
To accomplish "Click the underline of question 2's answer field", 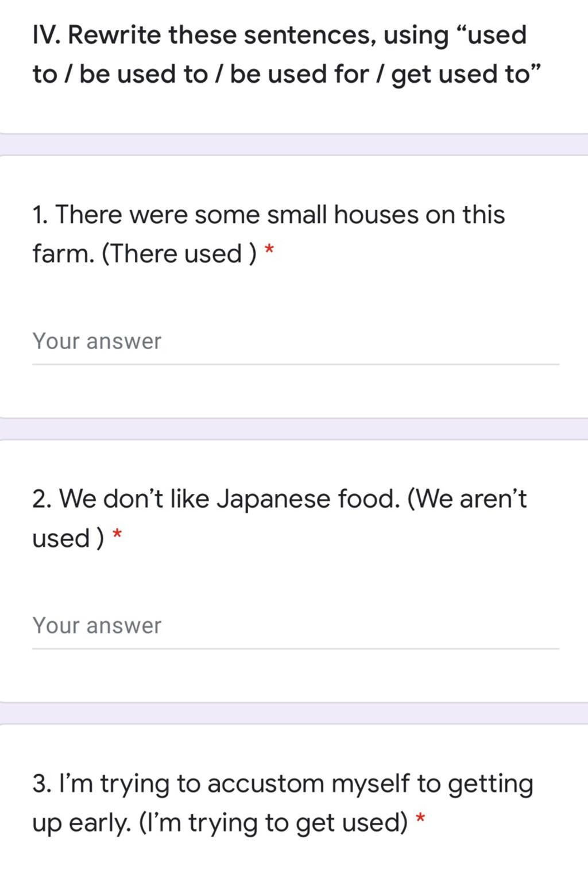I will [295, 648].
